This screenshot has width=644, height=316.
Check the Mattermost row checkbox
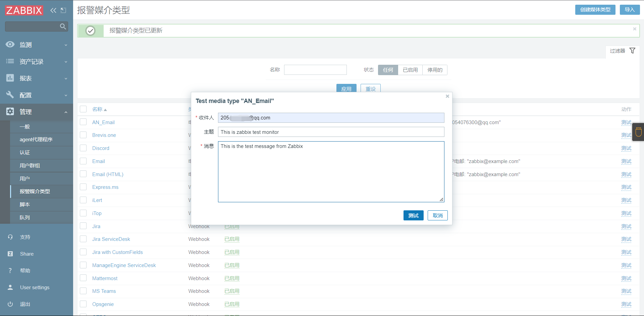tap(83, 278)
